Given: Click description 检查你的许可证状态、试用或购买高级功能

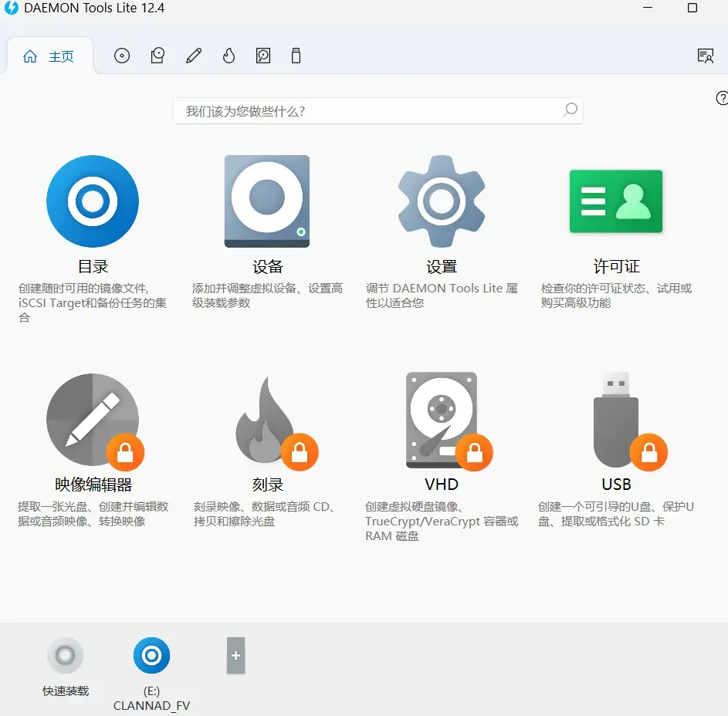Looking at the screenshot, I should (x=616, y=296).
